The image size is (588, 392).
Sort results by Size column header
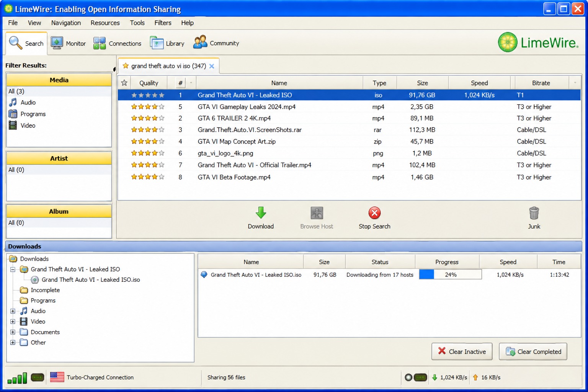[422, 83]
